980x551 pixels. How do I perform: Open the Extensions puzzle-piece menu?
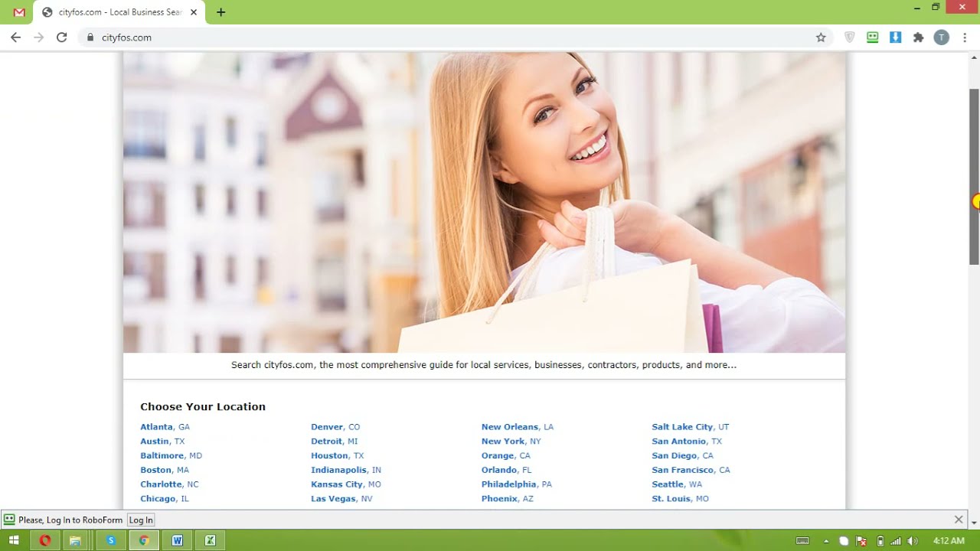tap(918, 37)
